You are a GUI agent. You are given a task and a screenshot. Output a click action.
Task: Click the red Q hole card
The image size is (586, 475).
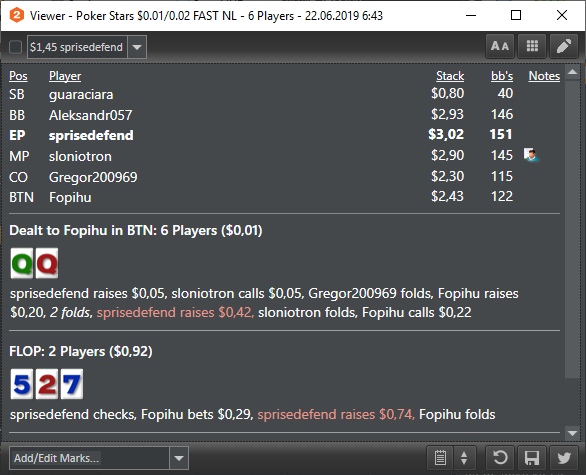(x=47, y=263)
